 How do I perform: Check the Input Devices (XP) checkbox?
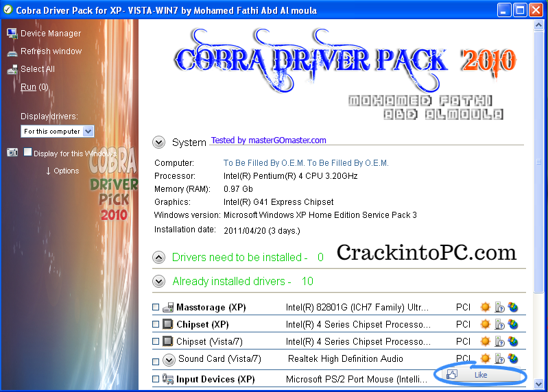[156, 379]
